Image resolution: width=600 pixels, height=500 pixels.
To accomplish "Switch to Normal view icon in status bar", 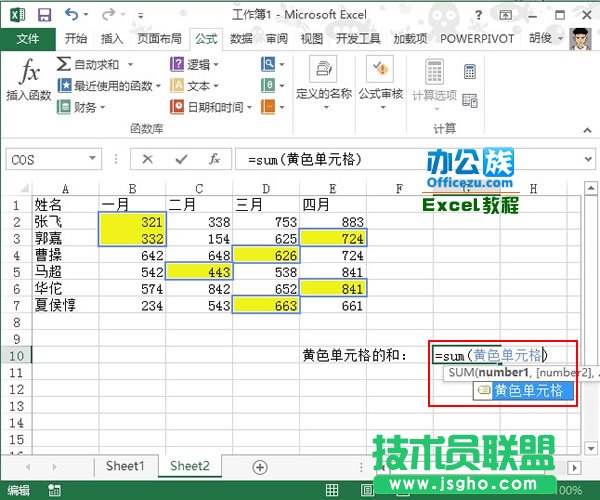I will (332, 490).
